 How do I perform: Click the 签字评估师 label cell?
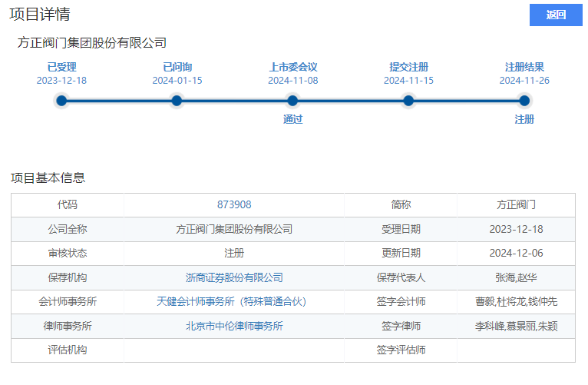[401, 350]
